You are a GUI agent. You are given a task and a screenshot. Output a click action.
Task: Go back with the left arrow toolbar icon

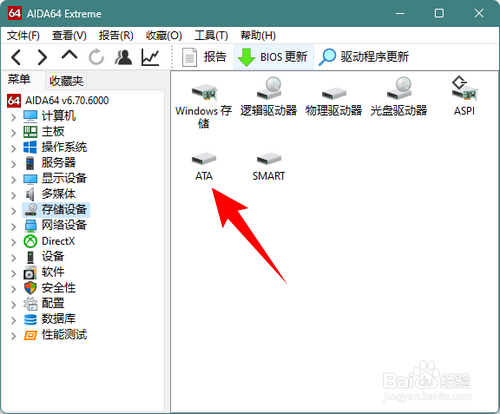click(16, 57)
